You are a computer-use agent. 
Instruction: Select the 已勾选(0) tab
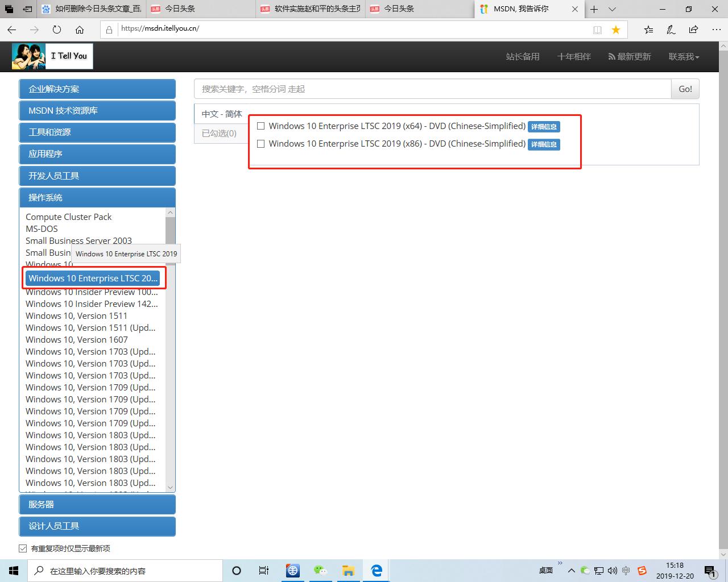tap(220, 133)
